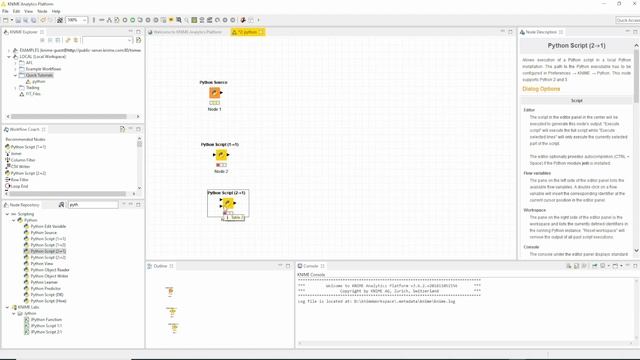Collapse the Scripting category in Node Repository
Image resolution: width=640 pixels, height=360 pixels.
click(x=7, y=214)
